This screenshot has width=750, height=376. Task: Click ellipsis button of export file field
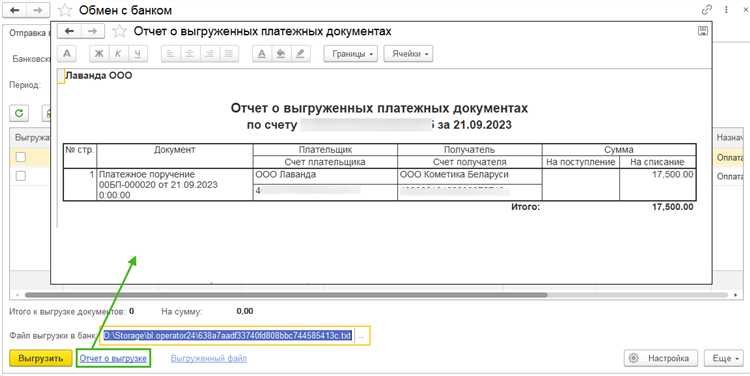click(362, 336)
